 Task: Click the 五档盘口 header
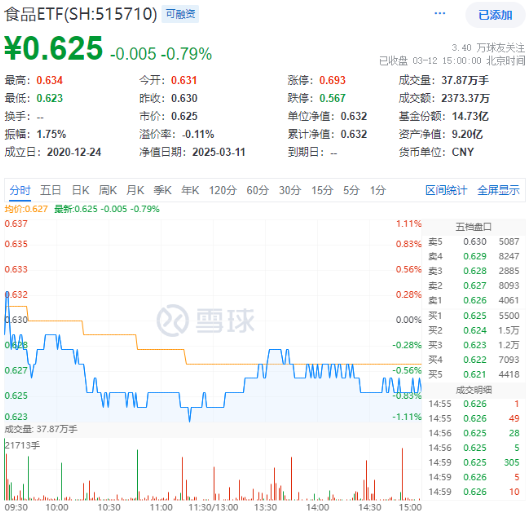click(473, 227)
